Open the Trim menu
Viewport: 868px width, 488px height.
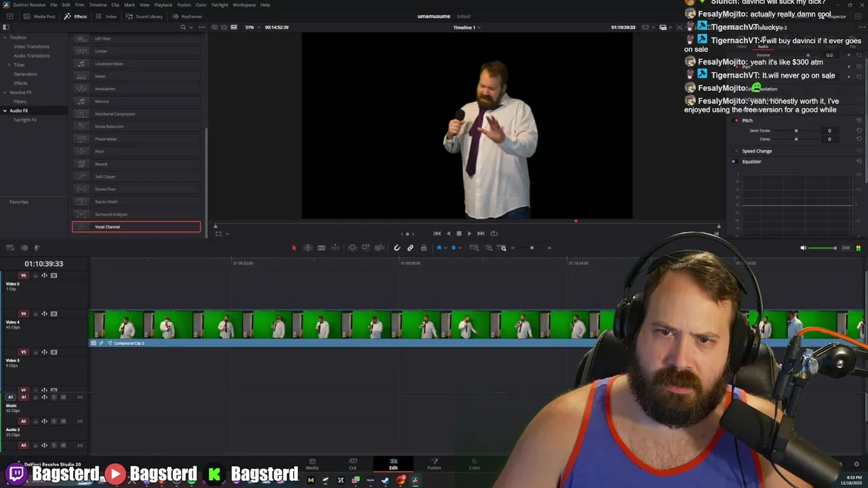click(79, 5)
